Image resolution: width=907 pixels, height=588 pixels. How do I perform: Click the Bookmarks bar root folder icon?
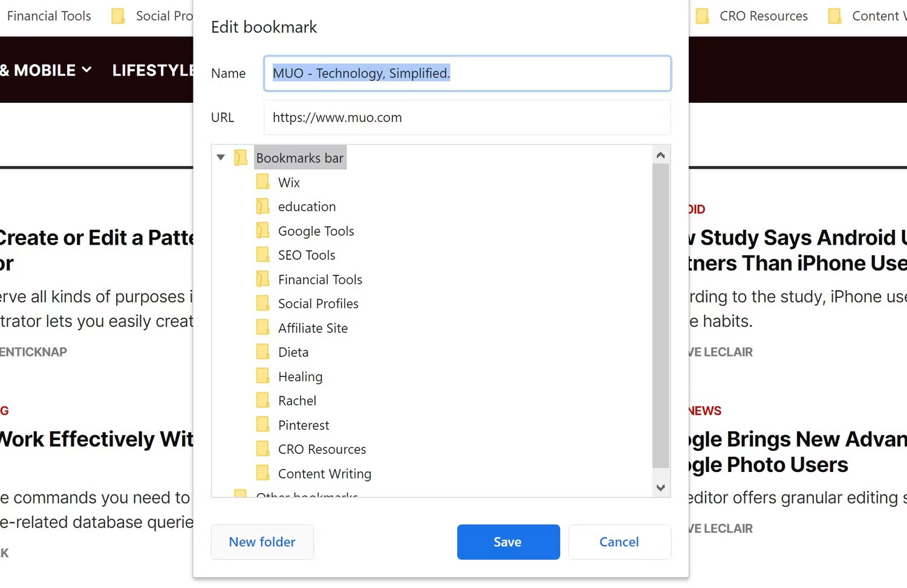(241, 158)
